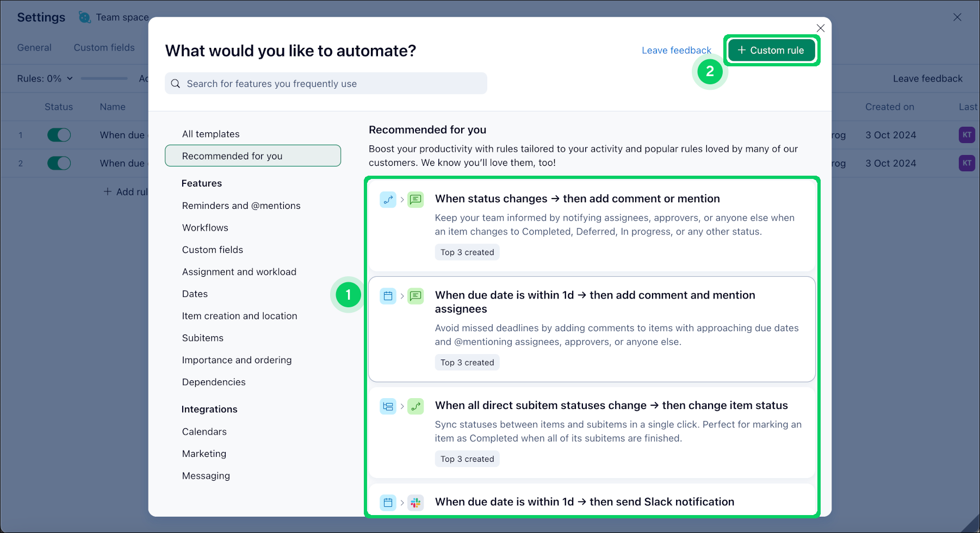Screen dimensions: 980x533
Task: Open Leave feedback link in the dialog
Action: pyautogui.click(x=676, y=51)
